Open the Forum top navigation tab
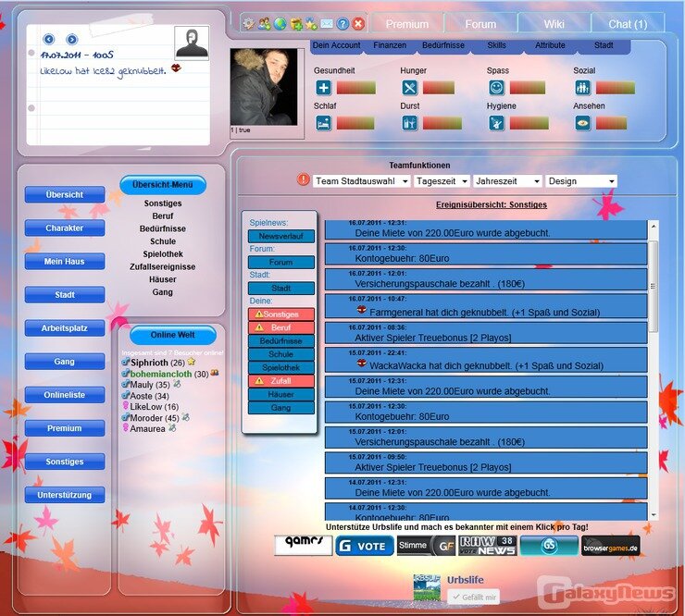The height and width of the screenshot is (616, 685). [480, 24]
